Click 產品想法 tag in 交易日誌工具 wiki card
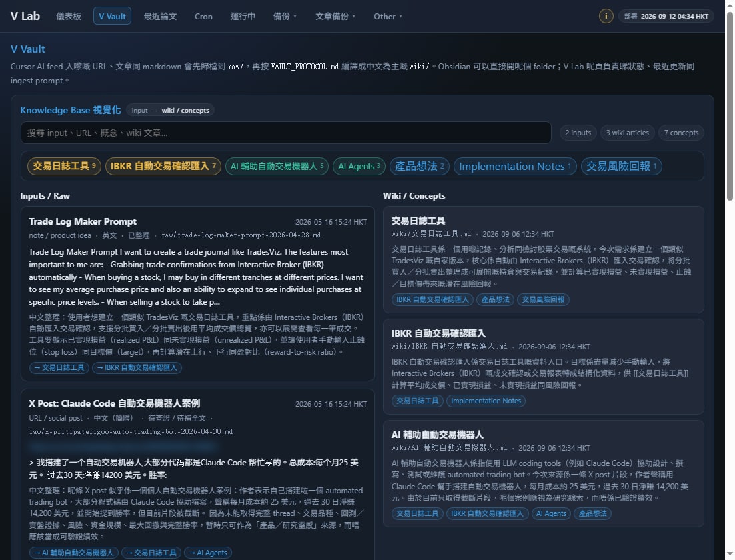The height and width of the screenshot is (560, 735). tap(495, 299)
